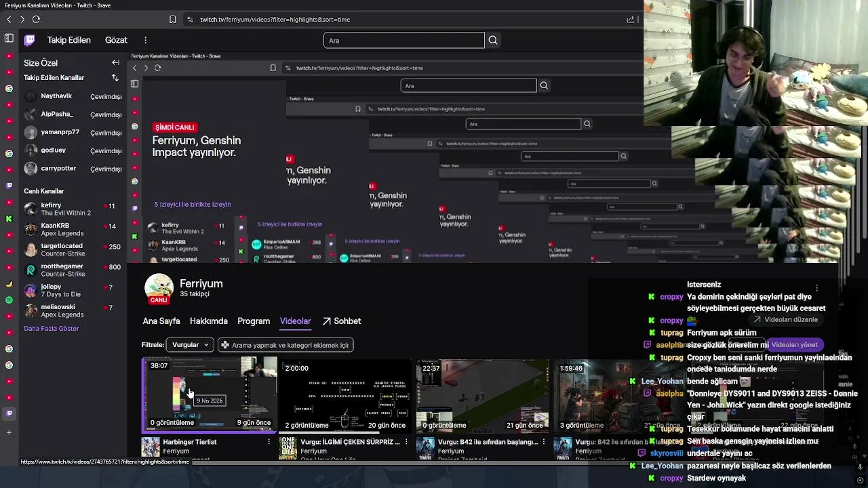Open the Twitch logo home link
The width and height of the screenshot is (868, 488).
[x=30, y=41]
